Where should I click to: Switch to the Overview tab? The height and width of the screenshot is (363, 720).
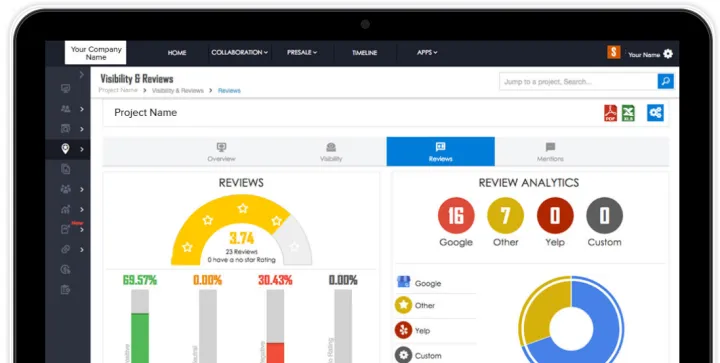point(221,152)
